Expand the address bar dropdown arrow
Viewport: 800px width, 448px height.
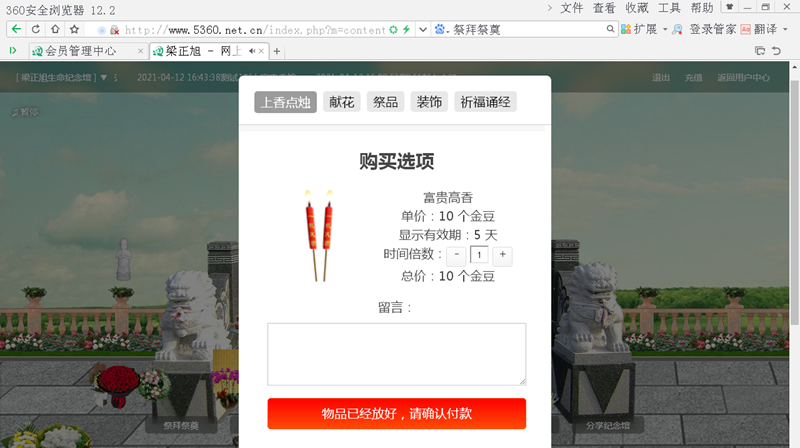pos(422,29)
